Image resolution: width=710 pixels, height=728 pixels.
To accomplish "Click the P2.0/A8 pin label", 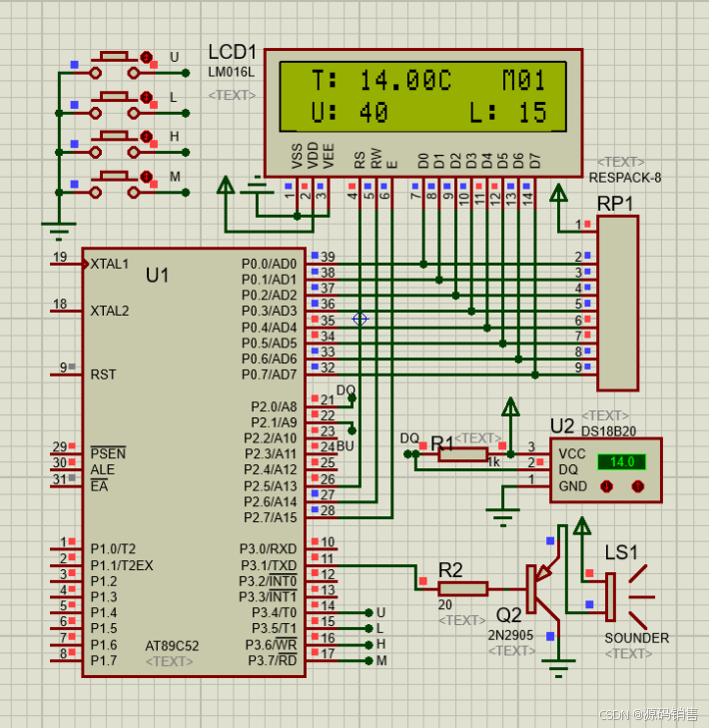I will point(274,407).
